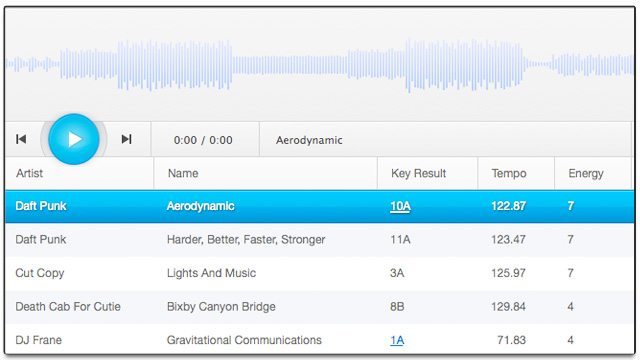Open the 1A key result link

coord(397,340)
